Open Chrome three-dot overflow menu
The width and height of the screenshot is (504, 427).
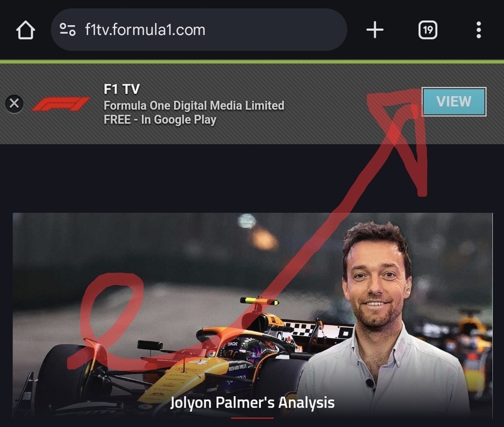(x=479, y=30)
